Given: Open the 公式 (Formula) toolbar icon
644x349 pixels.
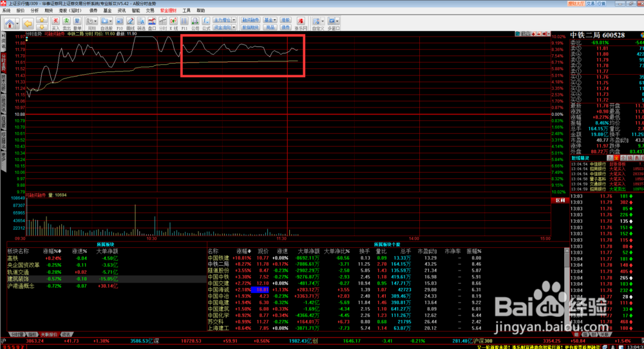Looking at the screenshot, I should click(206, 24).
